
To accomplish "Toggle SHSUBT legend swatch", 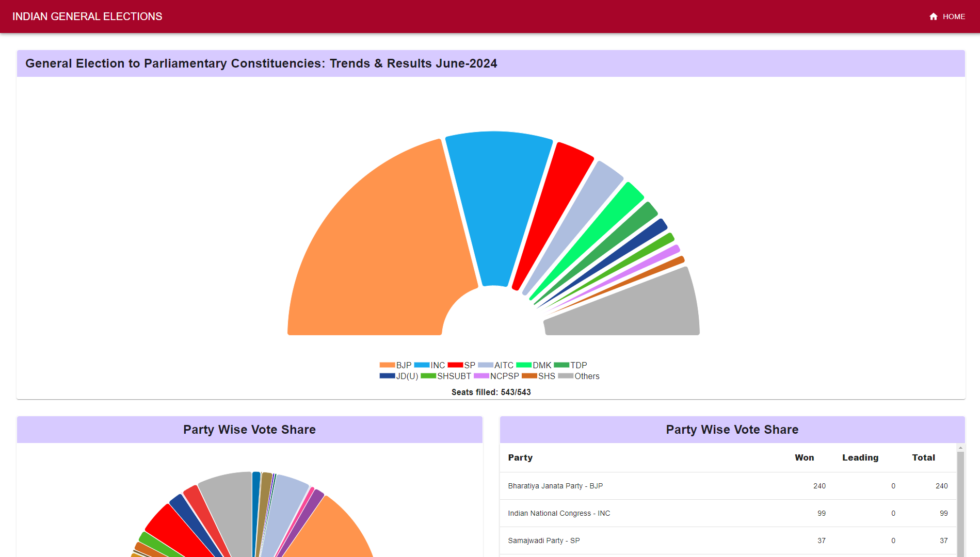I will [x=428, y=376].
